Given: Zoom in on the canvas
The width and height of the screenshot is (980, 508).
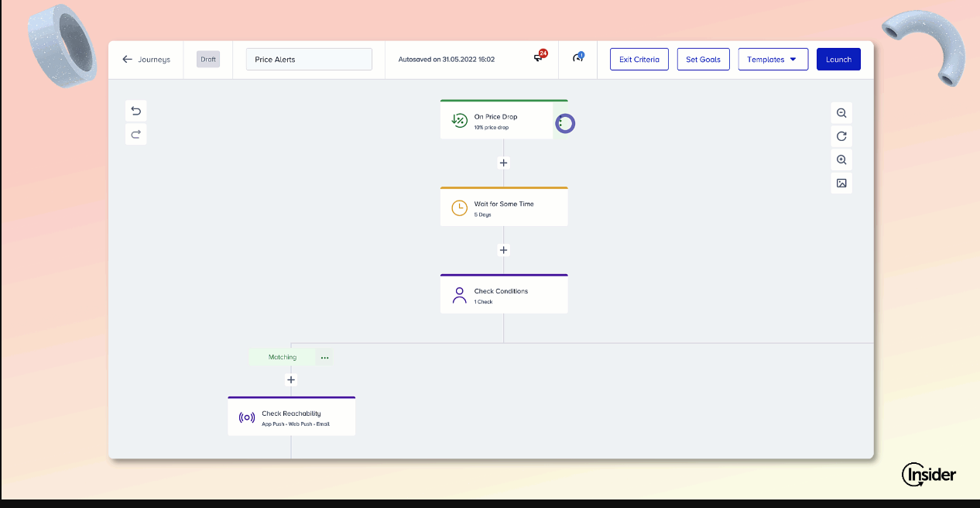Looking at the screenshot, I should [x=841, y=160].
